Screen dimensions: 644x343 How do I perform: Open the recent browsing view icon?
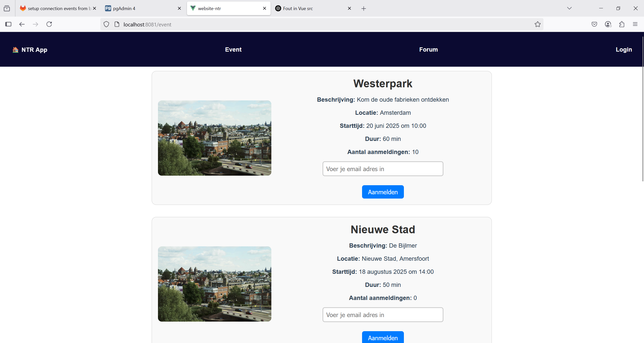click(x=7, y=8)
